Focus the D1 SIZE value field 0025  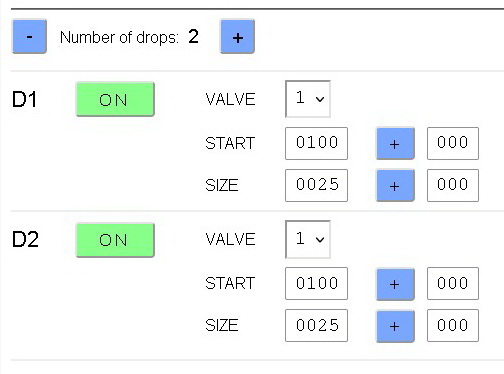pyautogui.click(x=316, y=185)
